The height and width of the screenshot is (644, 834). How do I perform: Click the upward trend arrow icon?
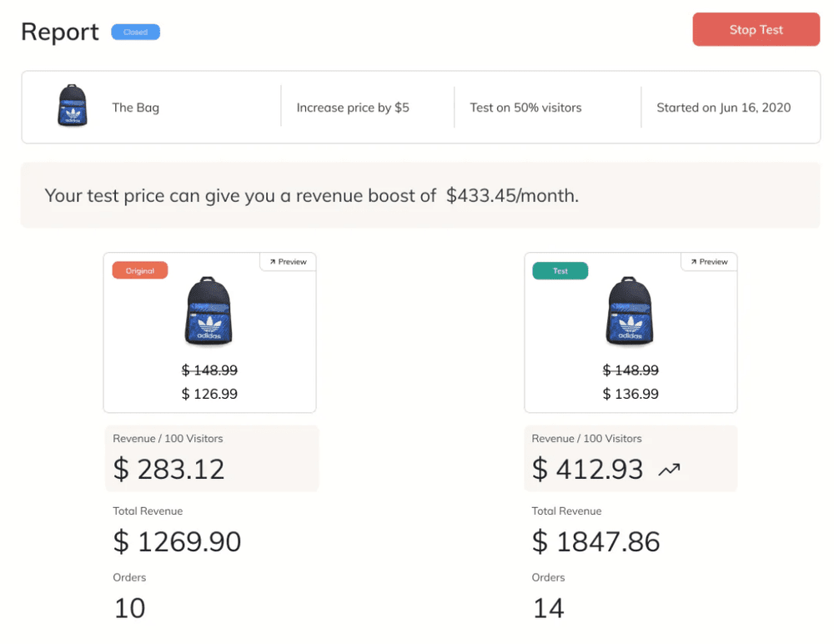pyautogui.click(x=669, y=470)
